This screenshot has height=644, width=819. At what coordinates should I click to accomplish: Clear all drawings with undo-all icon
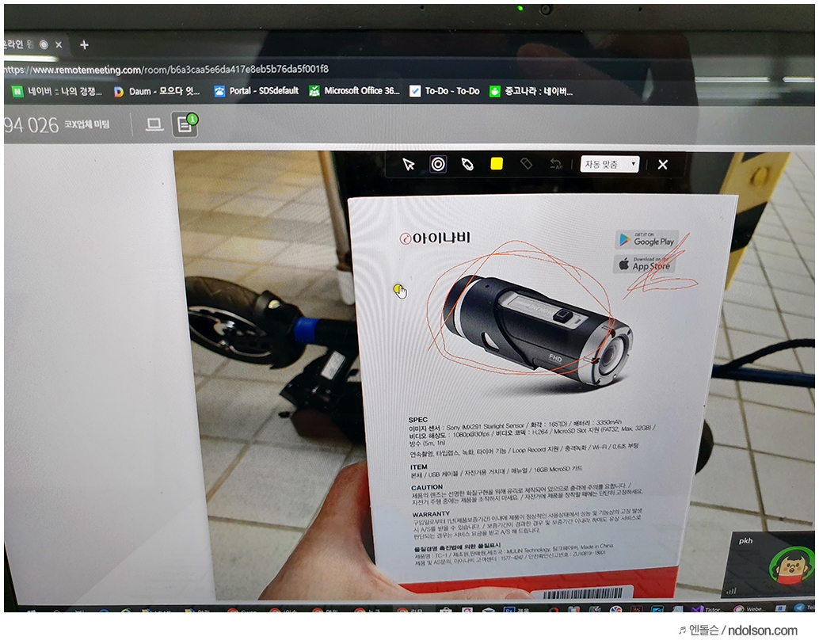[x=556, y=165]
